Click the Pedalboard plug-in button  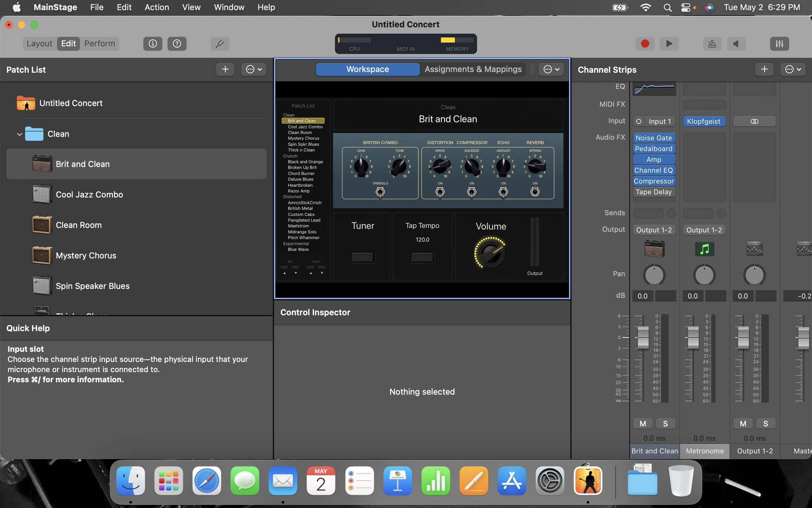coord(654,149)
